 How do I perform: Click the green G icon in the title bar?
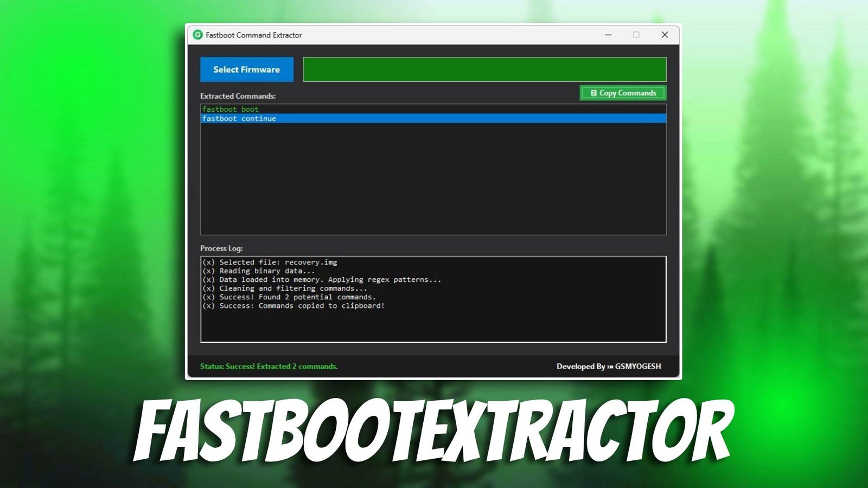(x=198, y=35)
